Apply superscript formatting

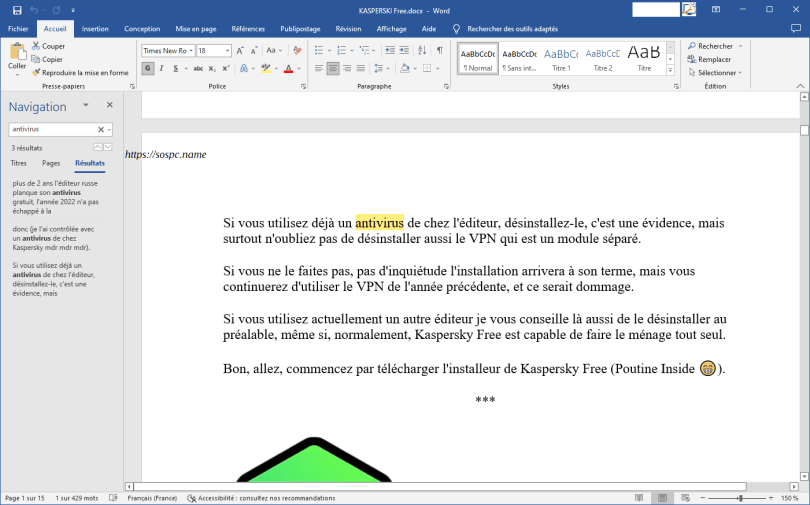click(226, 68)
